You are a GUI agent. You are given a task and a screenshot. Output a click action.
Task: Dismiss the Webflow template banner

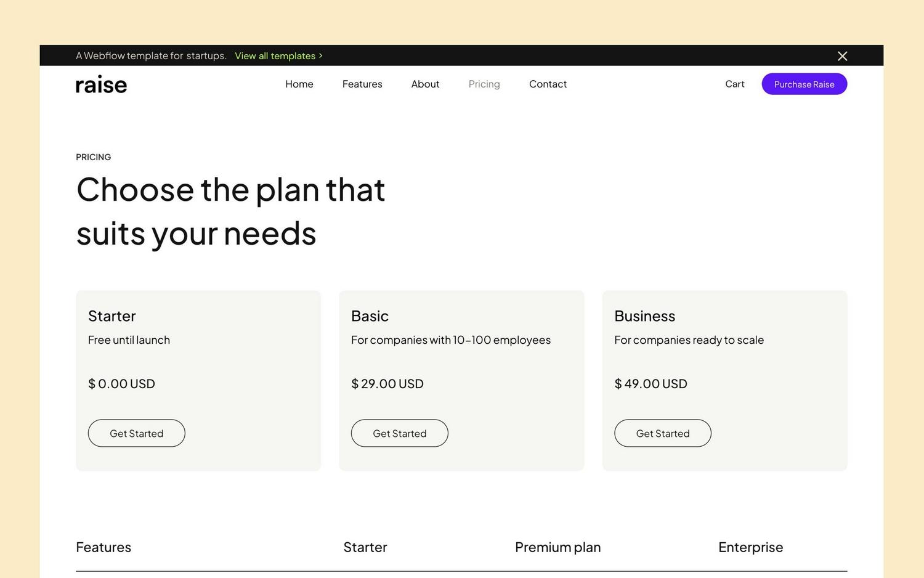pos(842,55)
